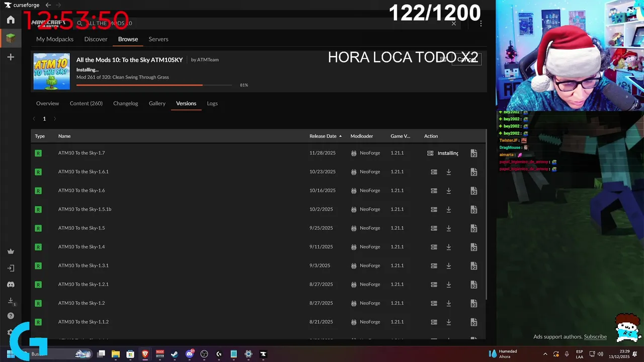Sort by Release Date column

point(325,136)
